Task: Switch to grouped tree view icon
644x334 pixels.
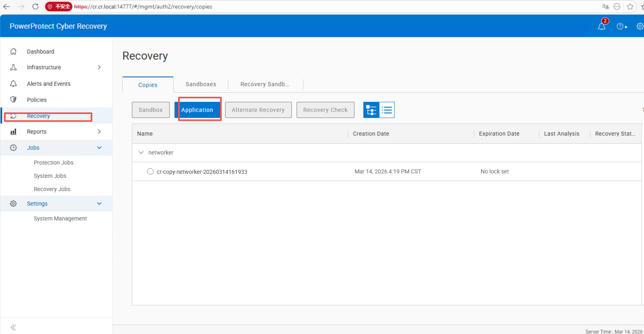Action: pos(371,110)
